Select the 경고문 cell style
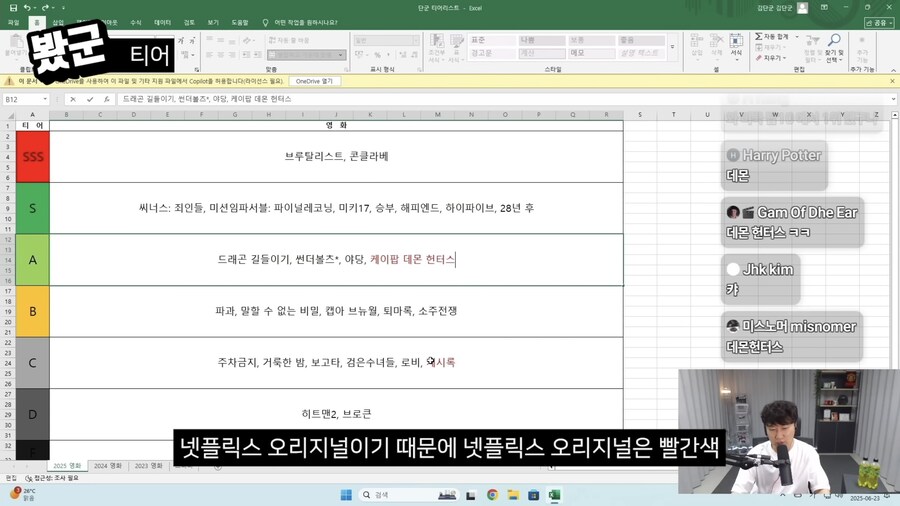This screenshot has width=900, height=506. (x=491, y=53)
